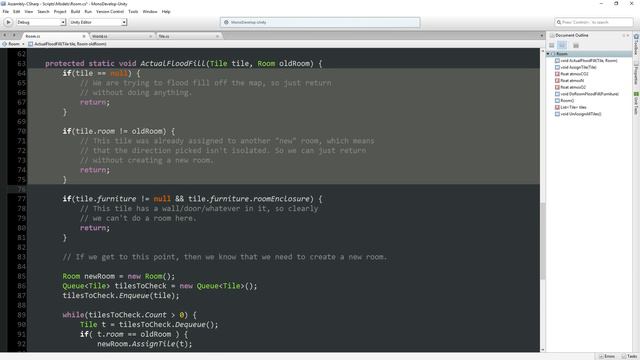This screenshot has width=640, height=360.
Task: Select float atmosCO2 in outline
Action: pos(574,74)
